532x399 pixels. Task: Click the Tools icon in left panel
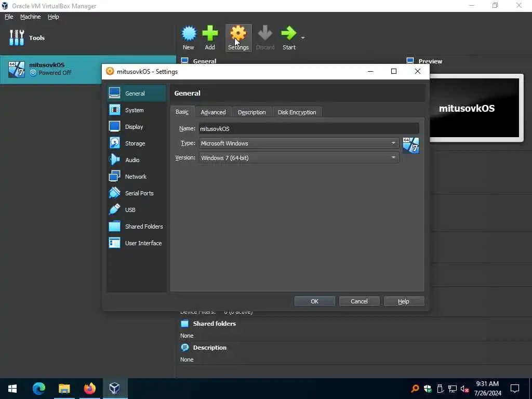tap(17, 37)
